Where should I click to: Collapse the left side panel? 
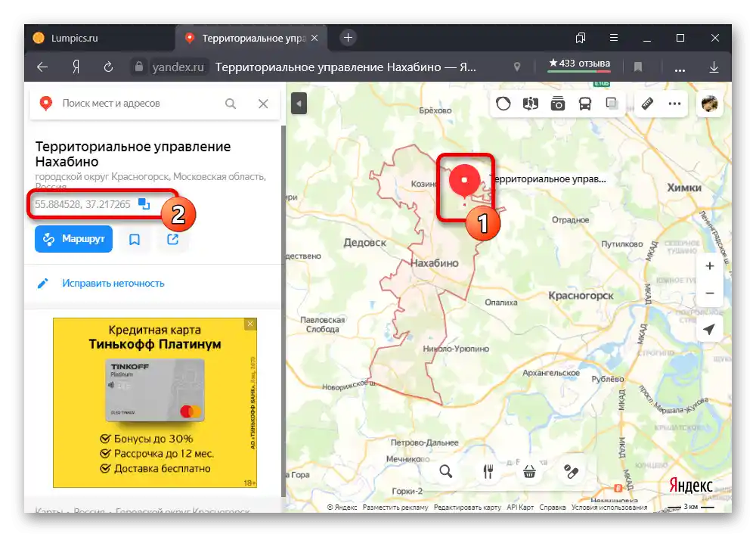point(299,104)
